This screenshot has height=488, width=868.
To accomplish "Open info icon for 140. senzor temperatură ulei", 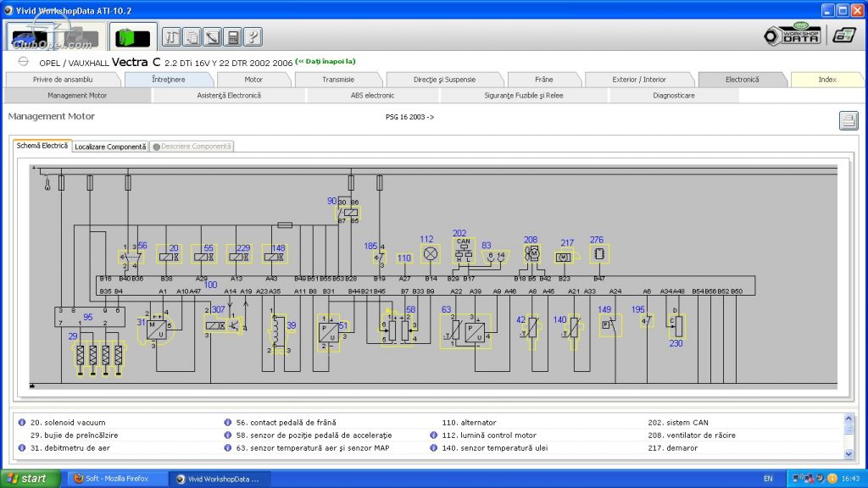I will 433,447.
